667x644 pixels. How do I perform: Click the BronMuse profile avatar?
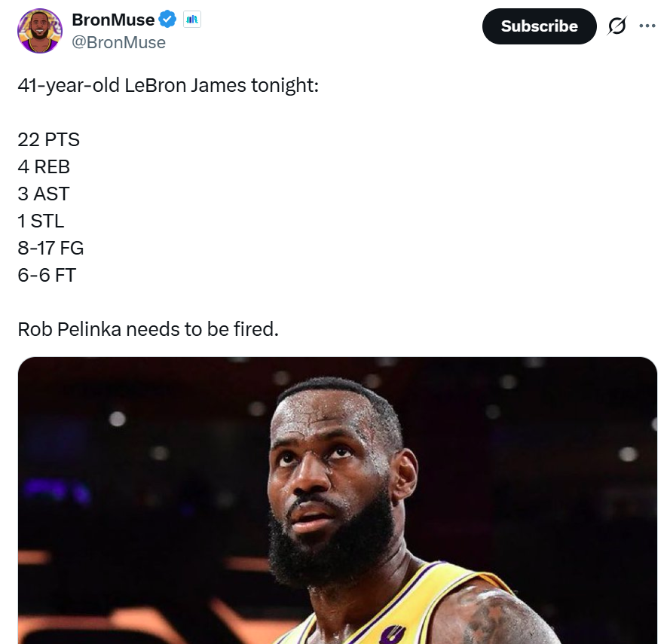39,31
